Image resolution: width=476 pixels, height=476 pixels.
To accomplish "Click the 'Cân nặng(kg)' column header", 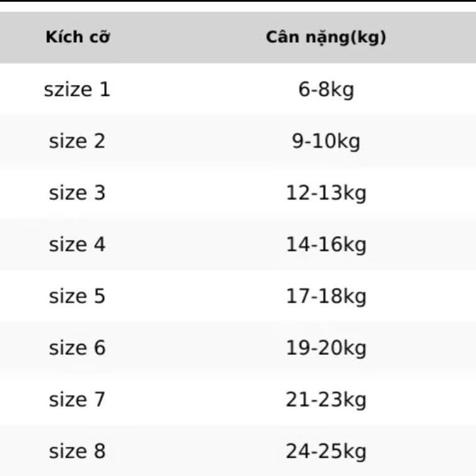I will [x=326, y=37].
